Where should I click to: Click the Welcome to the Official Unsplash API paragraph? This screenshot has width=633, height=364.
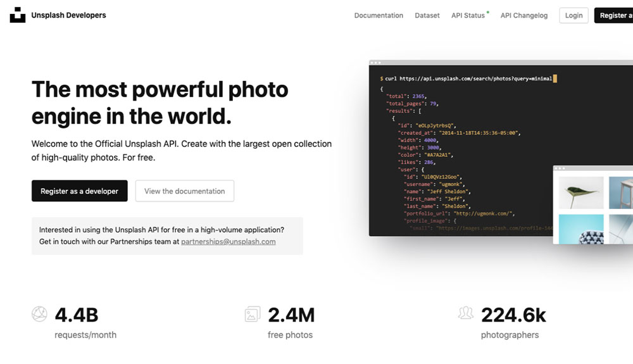182,151
